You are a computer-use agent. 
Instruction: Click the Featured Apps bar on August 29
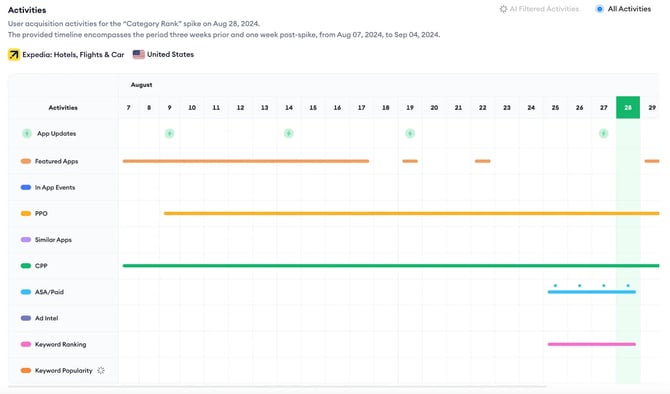point(652,161)
